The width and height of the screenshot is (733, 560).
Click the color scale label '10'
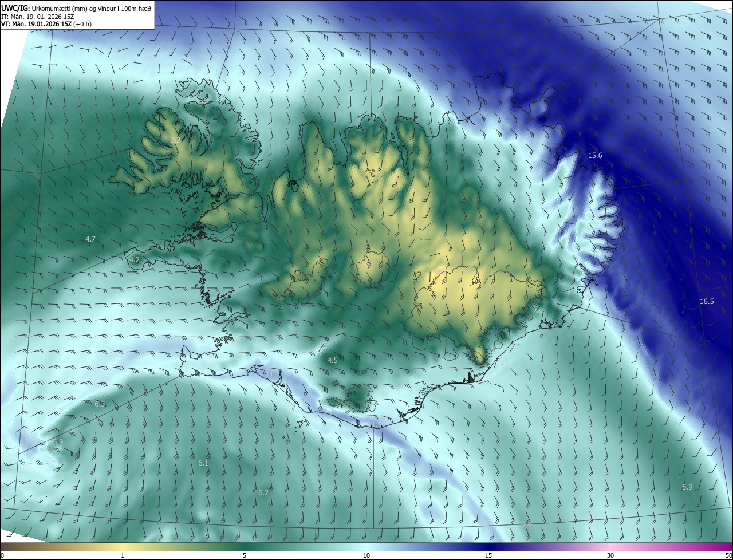pos(366,555)
